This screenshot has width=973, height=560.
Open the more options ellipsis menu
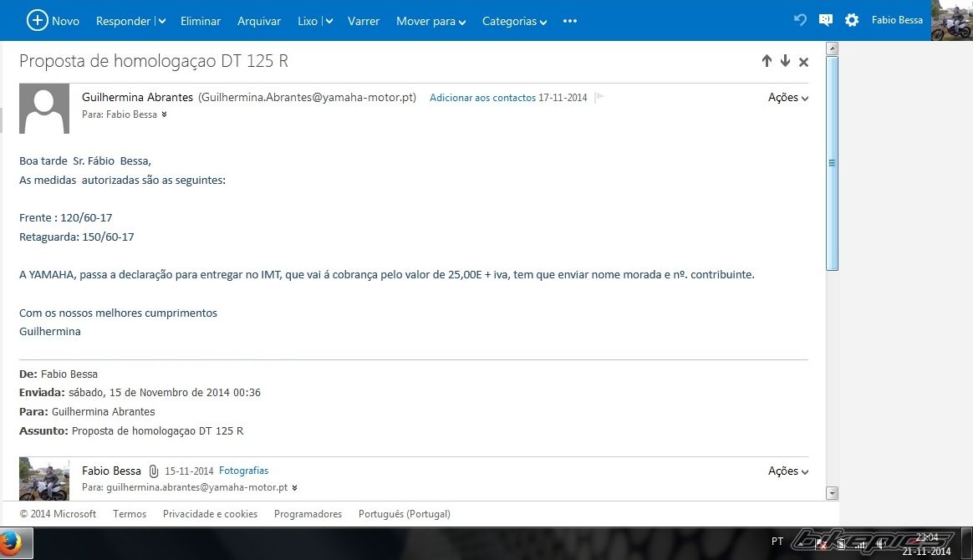tap(569, 21)
